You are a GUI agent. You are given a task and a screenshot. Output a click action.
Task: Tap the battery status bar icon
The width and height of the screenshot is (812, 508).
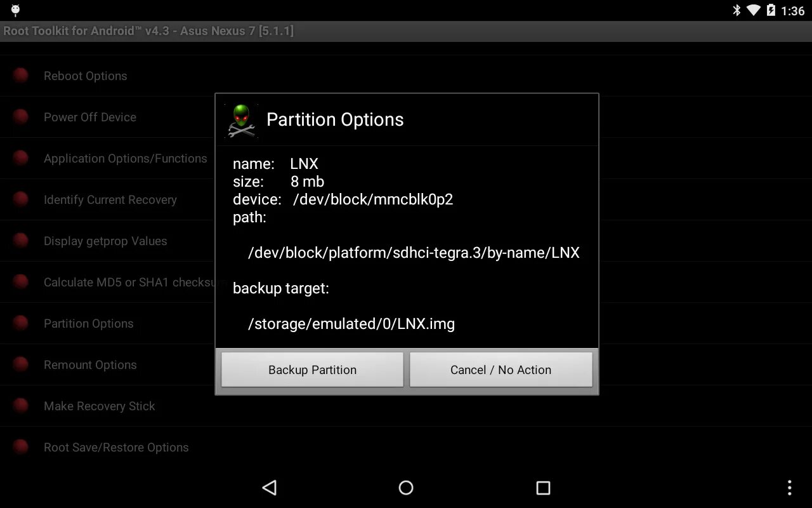771,10
